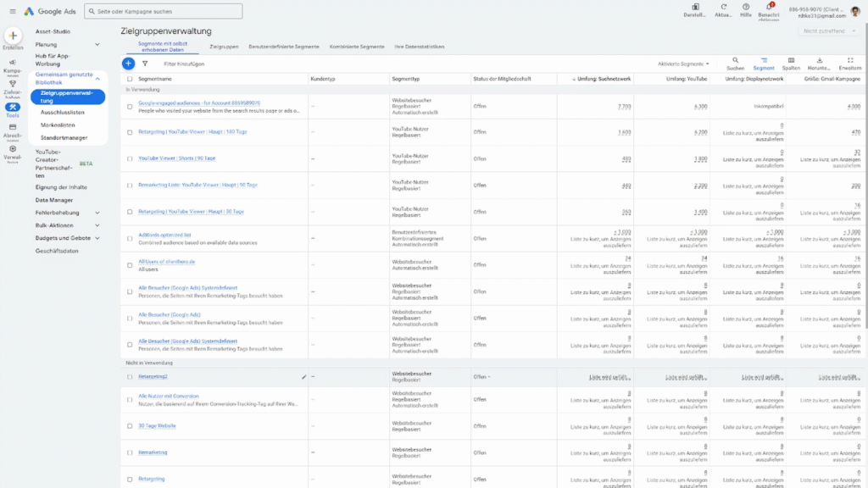The width and height of the screenshot is (868, 488).
Task: Open Standortmanager in the sidebar
Action: pos(64,138)
